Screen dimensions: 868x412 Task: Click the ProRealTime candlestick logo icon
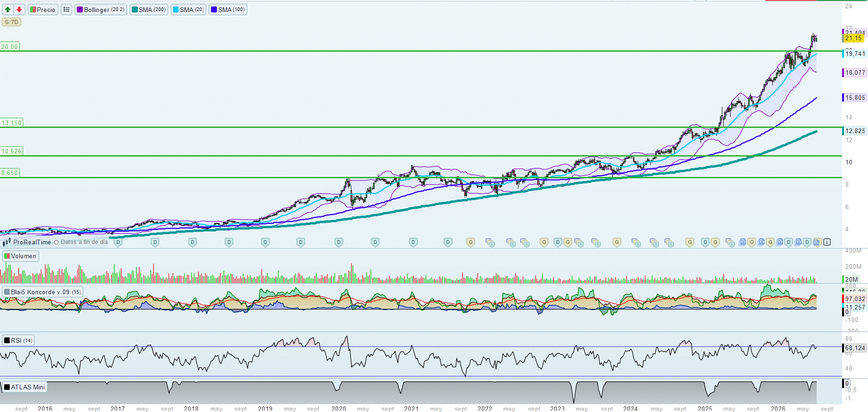(6, 242)
